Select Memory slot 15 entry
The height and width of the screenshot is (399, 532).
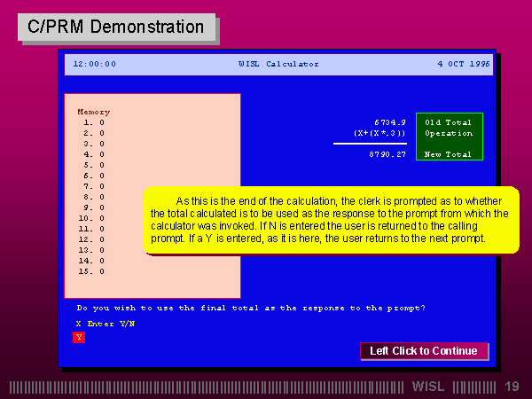pyautogui.click(x=92, y=271)
